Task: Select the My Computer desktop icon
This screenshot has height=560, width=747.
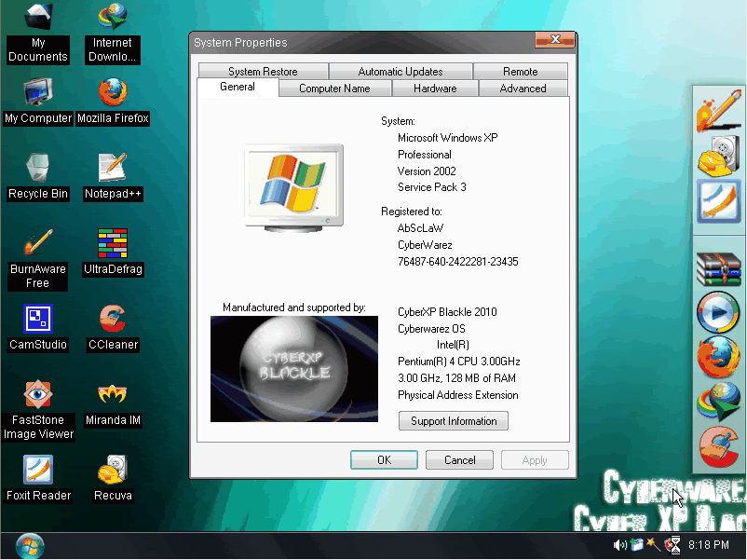Action: [38, 102]
